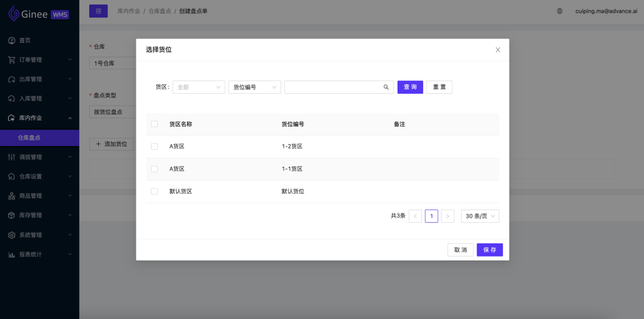The width and height of the screenshot is (644, 319).
Task: Click 库内作业 in the breadcrumb
Action: [x=129, y=11]
